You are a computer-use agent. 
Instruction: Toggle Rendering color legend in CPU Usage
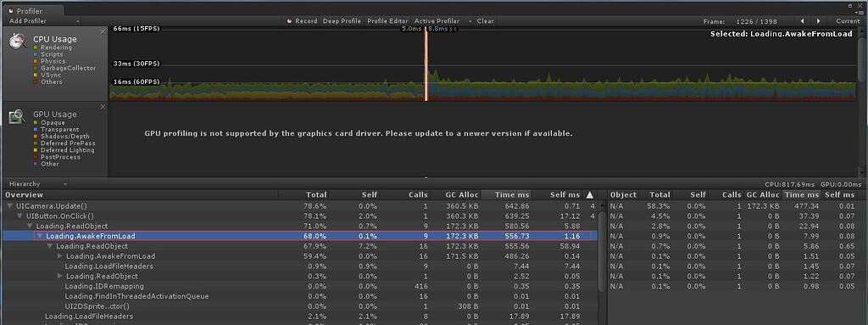tap(36, 48)
